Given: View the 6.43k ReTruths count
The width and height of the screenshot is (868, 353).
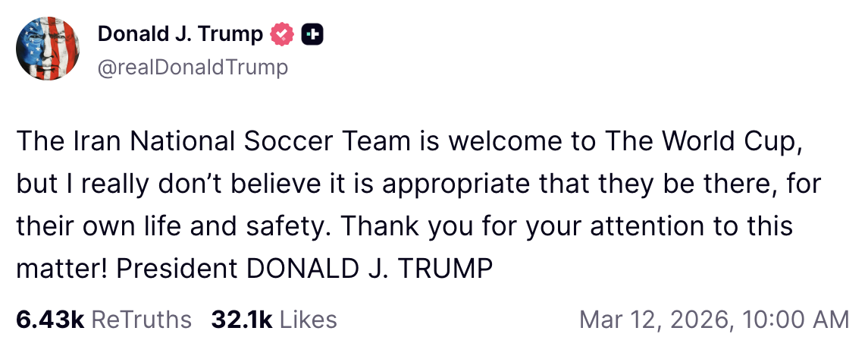Looking at the screenshot, I should point(50,320).
